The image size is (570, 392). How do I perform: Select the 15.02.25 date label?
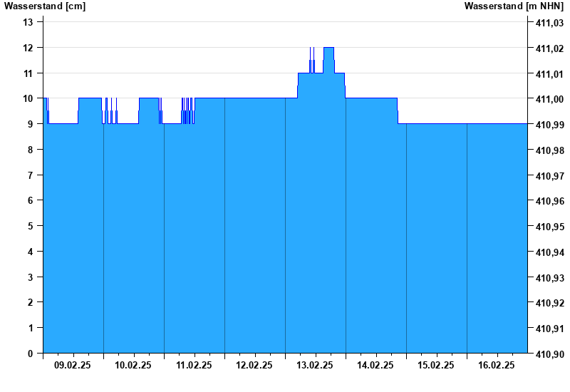(436, 365)
